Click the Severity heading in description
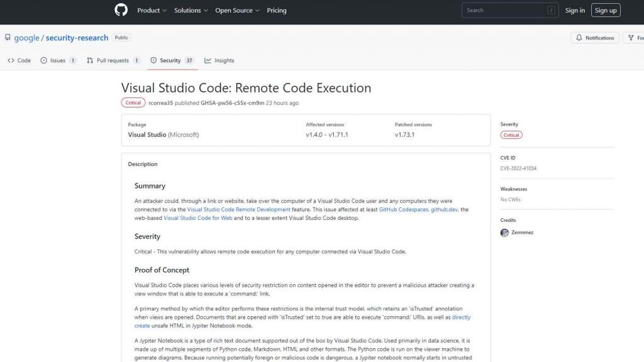Viewport: 644px width, 362px height. [147, 236]
